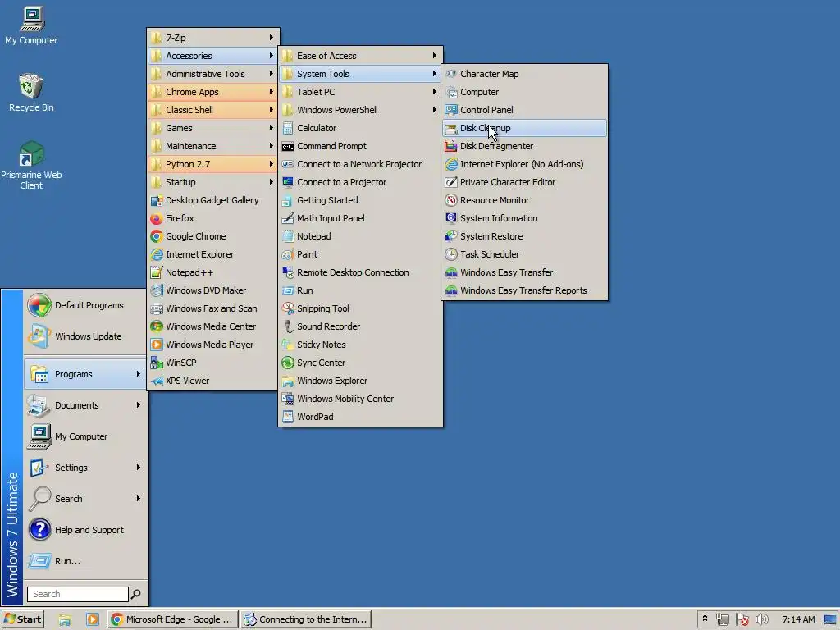
Task: Open System Information icon
Action: pyautogui.click(x=451, y=218)
